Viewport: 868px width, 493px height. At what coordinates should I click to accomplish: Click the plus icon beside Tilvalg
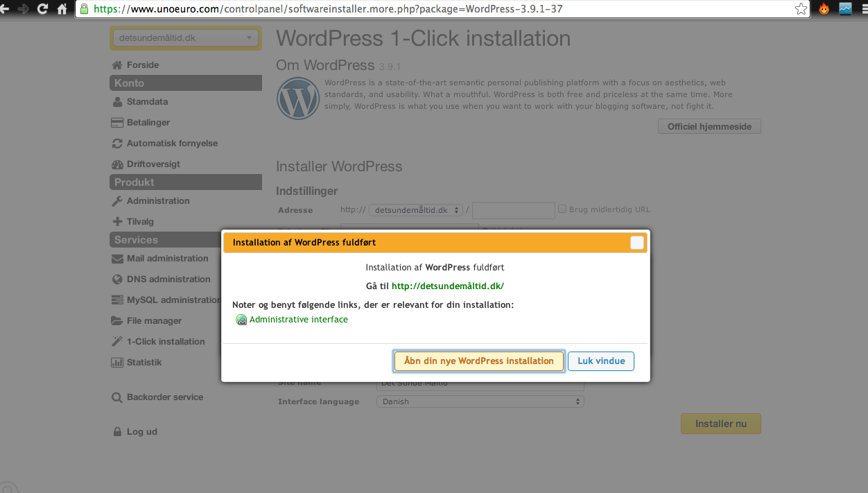pos(117,222)
